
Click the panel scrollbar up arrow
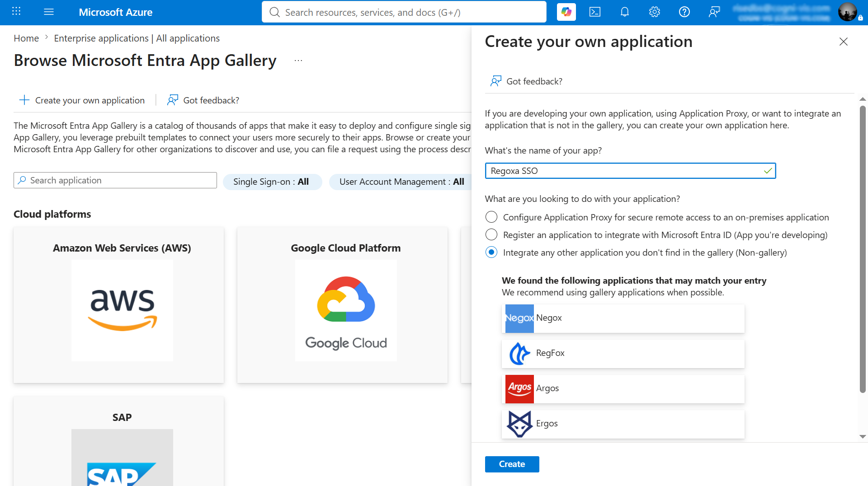(x=863, y=98)
